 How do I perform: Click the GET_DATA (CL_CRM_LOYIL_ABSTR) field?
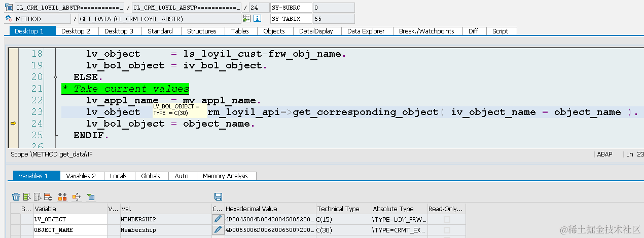[160, 19]
